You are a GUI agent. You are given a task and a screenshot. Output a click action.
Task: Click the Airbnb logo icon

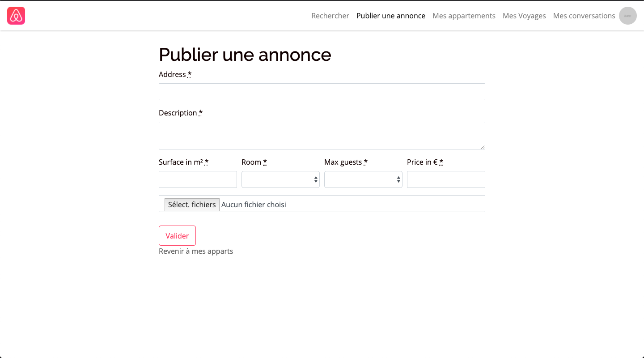[x=16, y=16]
